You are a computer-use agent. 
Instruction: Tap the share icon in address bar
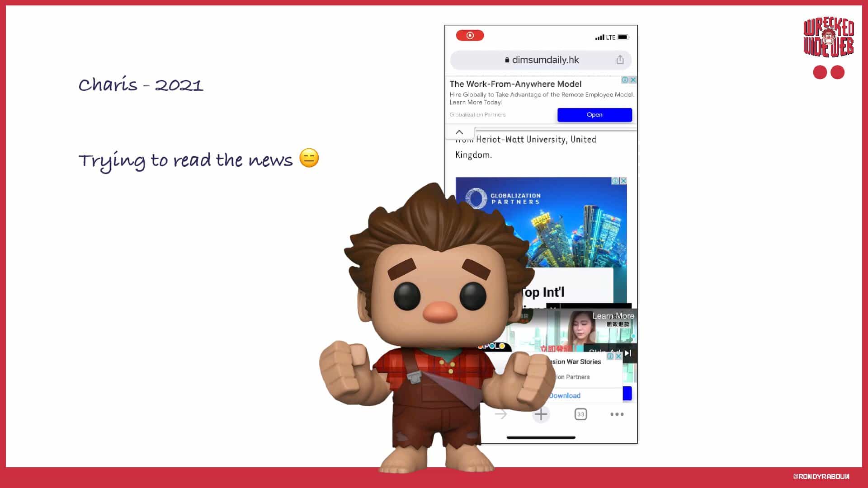coord(620,60)
